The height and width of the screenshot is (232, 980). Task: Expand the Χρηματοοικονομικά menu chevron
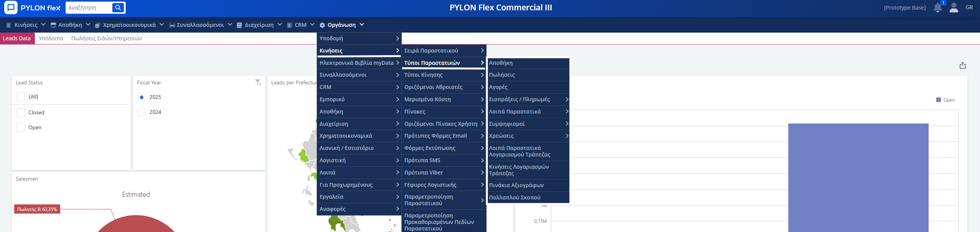[161, 25]
